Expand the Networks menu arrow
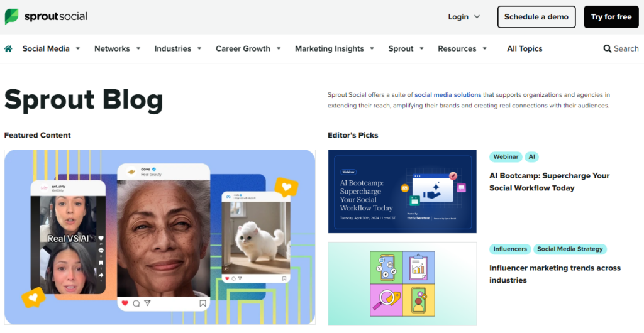The width and height of the screenshot is (644, 333). coord(138,48)
